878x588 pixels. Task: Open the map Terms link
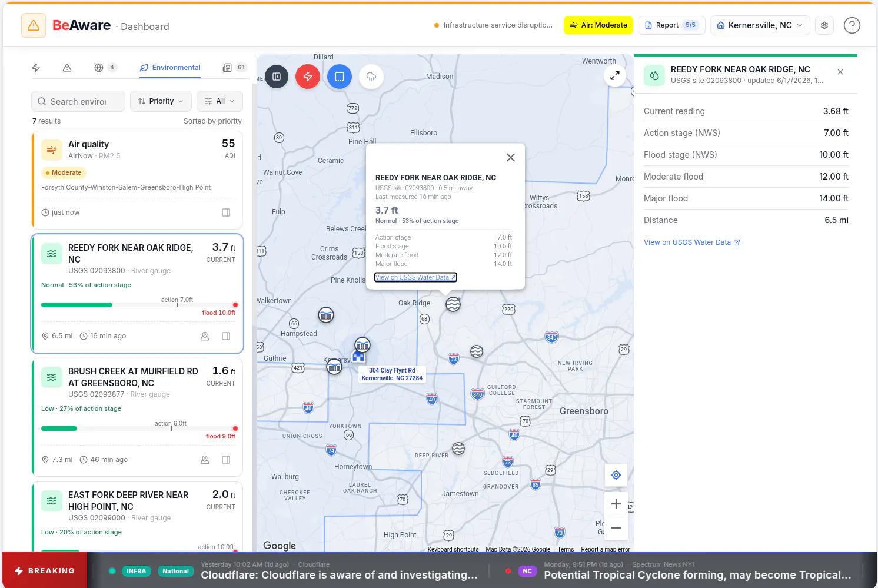coord(566,549)
